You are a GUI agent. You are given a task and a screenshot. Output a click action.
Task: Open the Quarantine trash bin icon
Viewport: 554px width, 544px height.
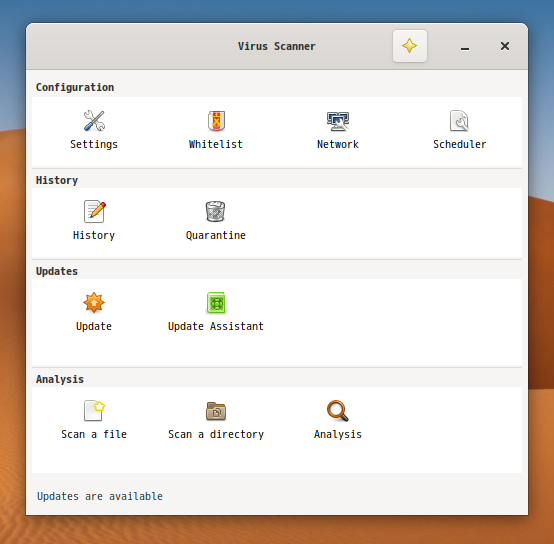(x=215, y=212)
